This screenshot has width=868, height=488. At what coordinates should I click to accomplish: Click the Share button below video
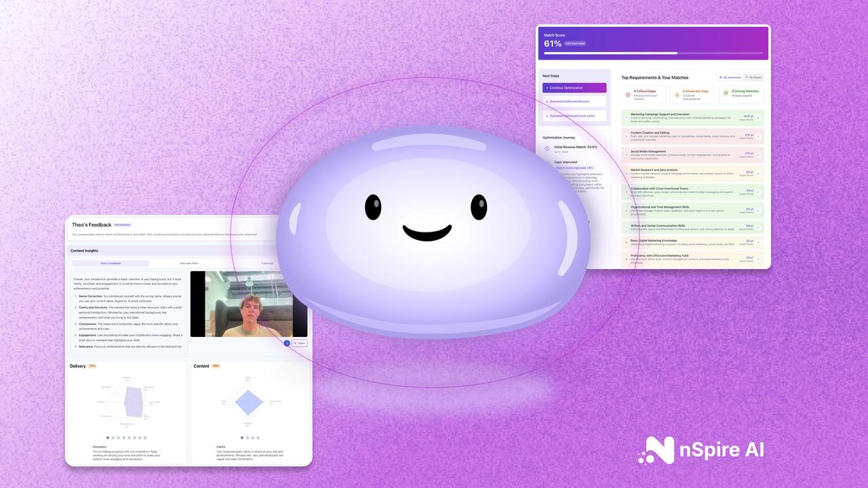pos(299,343)
